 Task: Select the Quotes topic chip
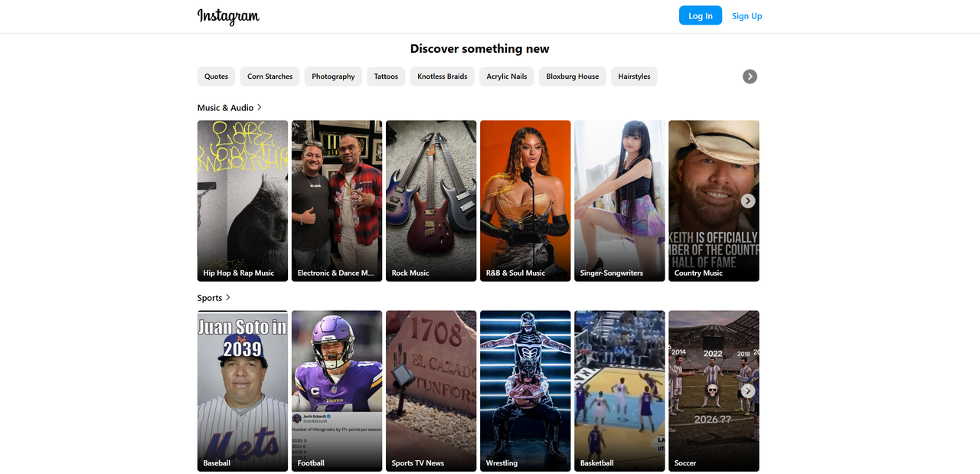[216, 77]
